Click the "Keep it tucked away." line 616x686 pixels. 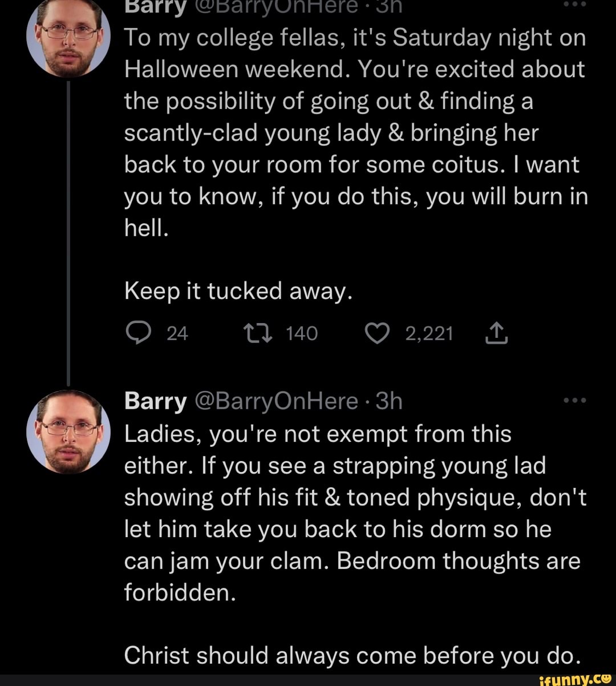(237, 291)
